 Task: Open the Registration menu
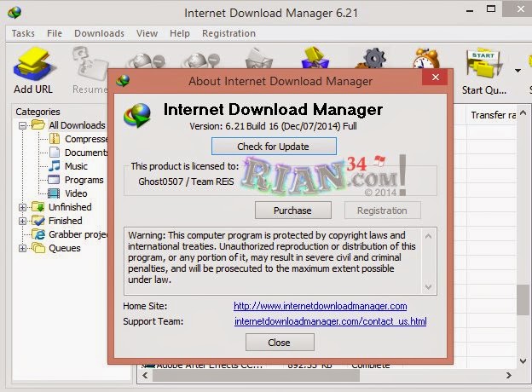pyautogui.click(x=228, y=33)
